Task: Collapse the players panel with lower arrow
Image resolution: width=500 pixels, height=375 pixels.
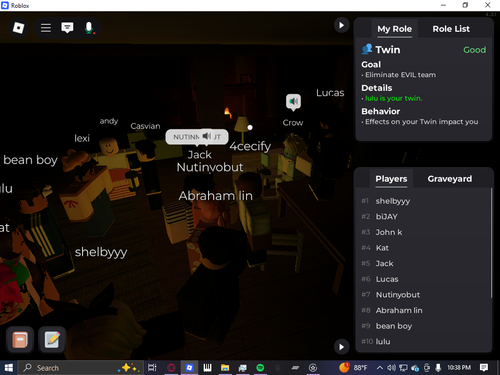Action: point(341,347)
